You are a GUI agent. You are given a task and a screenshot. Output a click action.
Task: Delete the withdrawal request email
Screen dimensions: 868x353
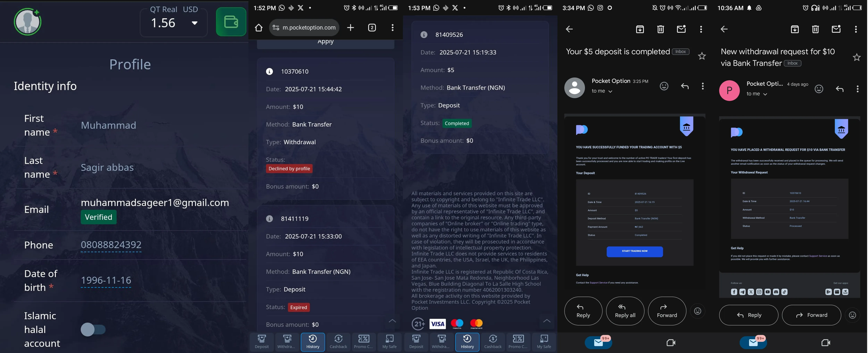point(815,29)
